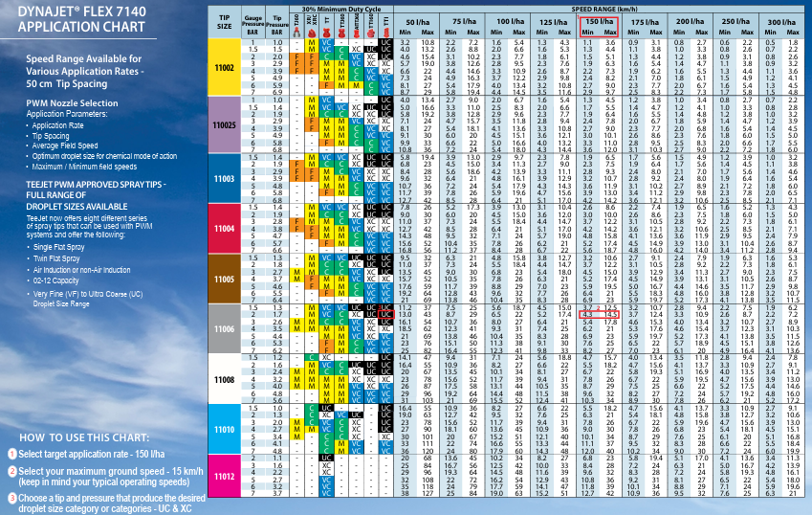Click the red 11004 tip size cell
Viewport: 812px width, 515px height.
pyautogui.click(x=224, y=228)
